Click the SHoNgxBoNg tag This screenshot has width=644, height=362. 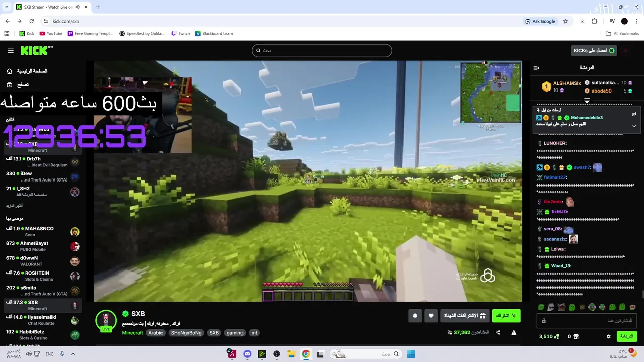186,333
